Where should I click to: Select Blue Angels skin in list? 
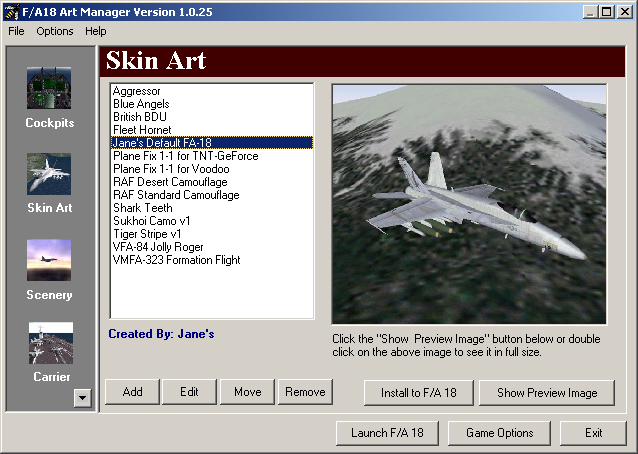pos(141,104)
